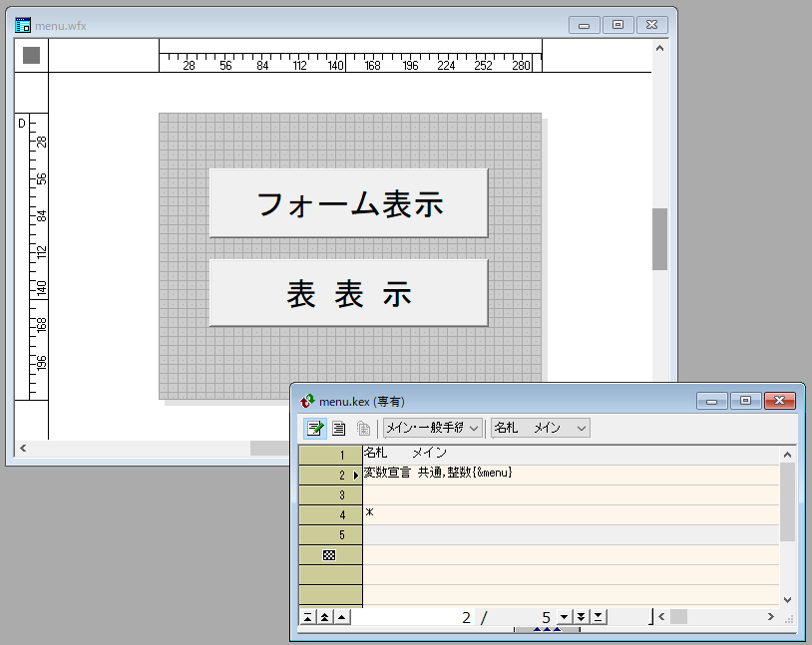The height and width of the screenshot is (645, 812).
Task: Click the page-up double arrow navigation icon
Action: [x=324, y=617]
